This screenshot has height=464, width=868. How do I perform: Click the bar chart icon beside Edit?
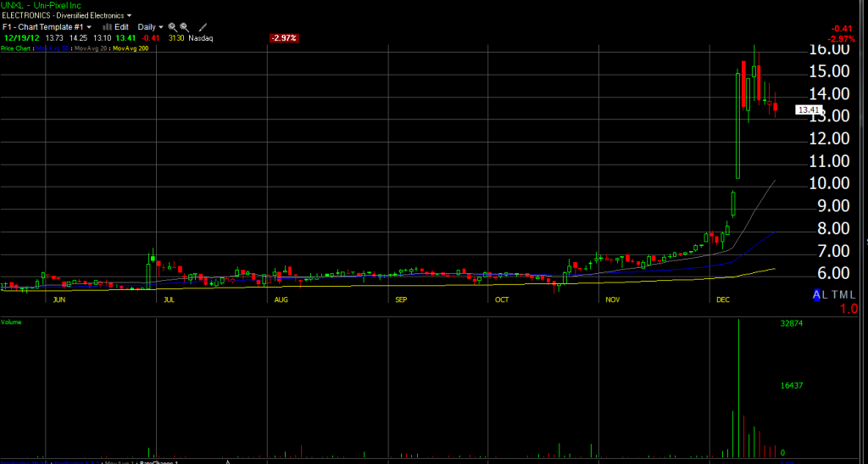coord(108,27)
